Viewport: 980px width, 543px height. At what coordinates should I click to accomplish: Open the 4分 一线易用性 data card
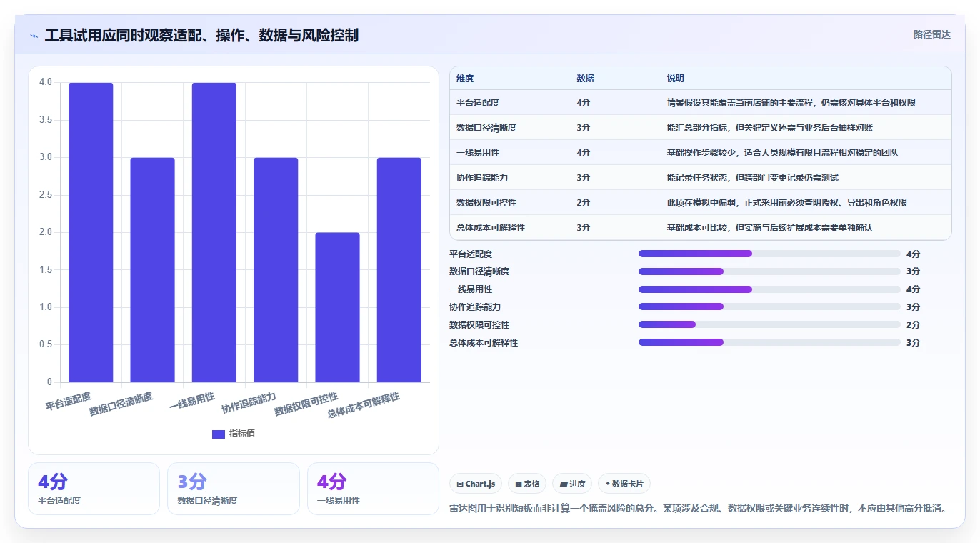coord(373,489)
